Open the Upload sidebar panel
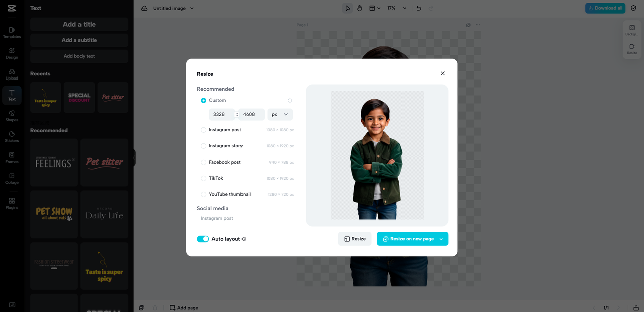This screenshot has width=644, height=312. point(12,74)
